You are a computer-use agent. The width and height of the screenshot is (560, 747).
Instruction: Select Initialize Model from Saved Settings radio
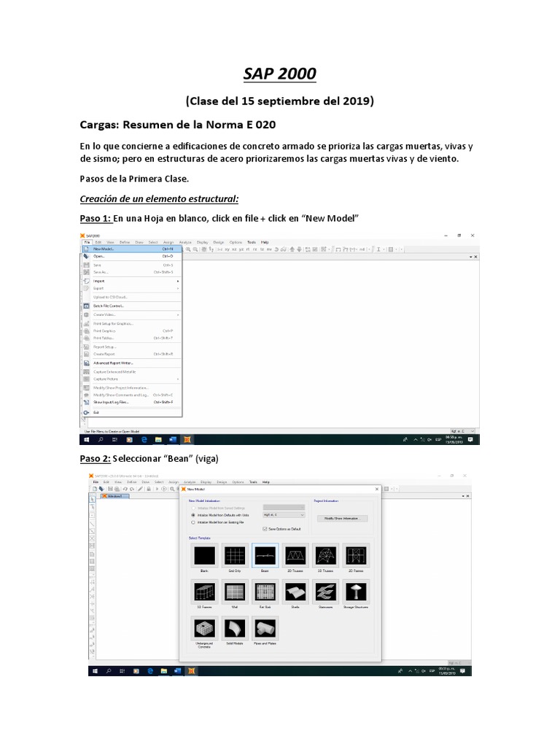tap(193, 508)
